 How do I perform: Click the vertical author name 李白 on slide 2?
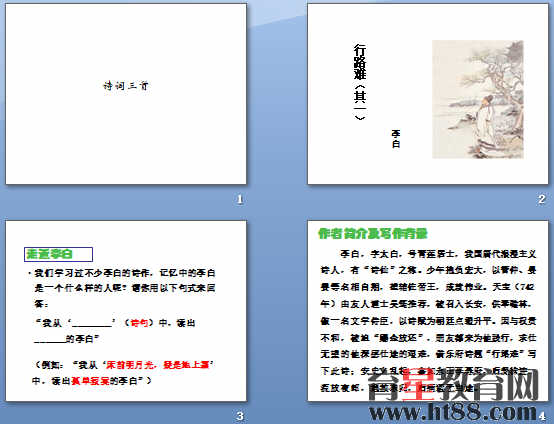point(396,139)
